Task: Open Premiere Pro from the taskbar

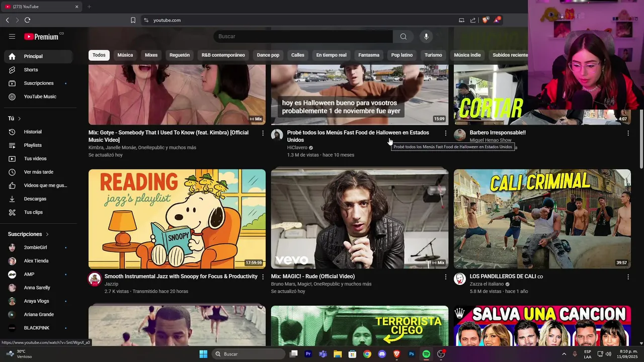Action: pos(308,354)
